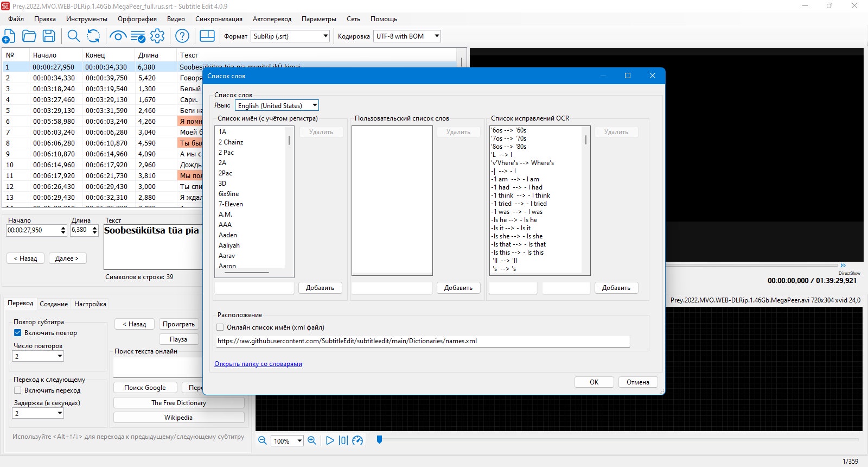Open Visual sync eye icon

tap(118, 36)
